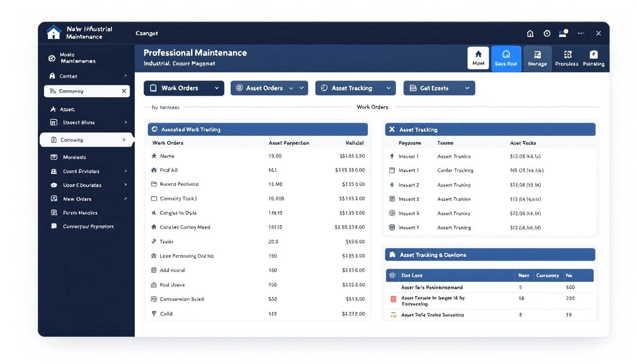The width and height of the screenshot is (637, 364).
Task: Click the clipboard icon on Associated Work Tracking header
Action: click(x=154, y=129)
